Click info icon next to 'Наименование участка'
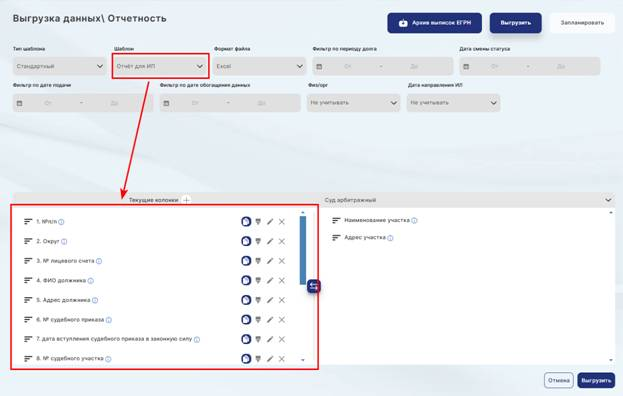 (414, 220)
